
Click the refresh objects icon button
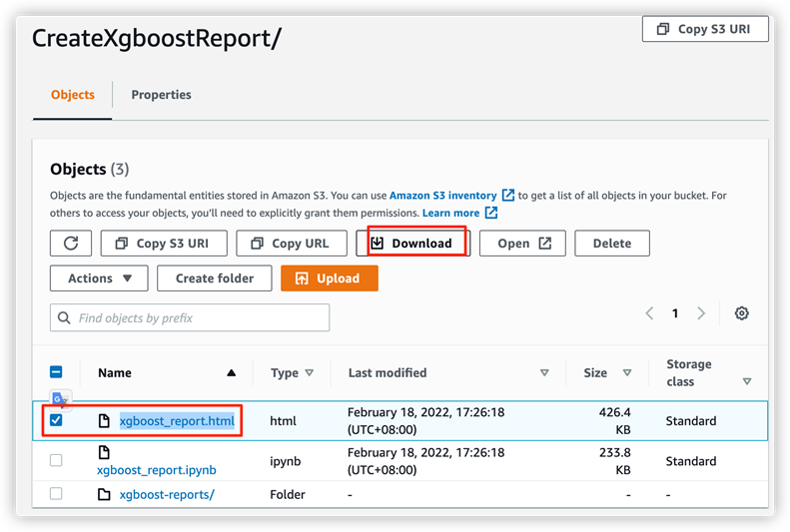pyautogui.click(x=71, y=244)
